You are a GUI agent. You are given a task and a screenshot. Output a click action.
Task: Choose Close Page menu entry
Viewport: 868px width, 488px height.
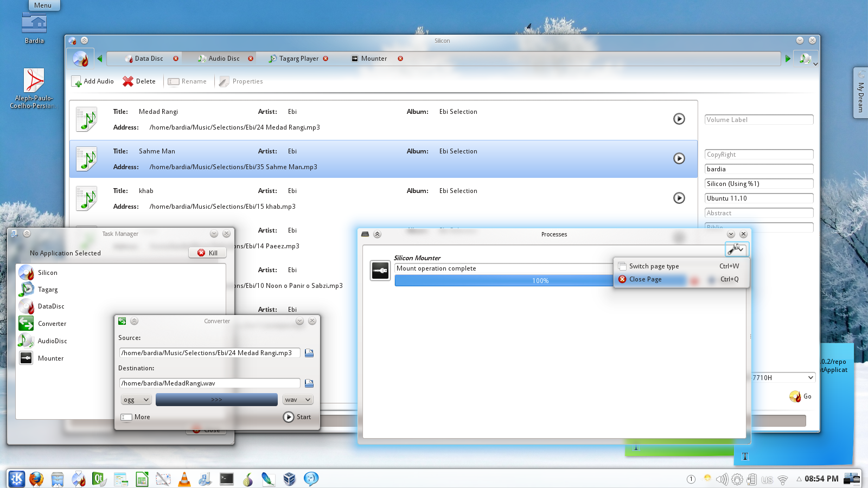[x=681, y=279]
